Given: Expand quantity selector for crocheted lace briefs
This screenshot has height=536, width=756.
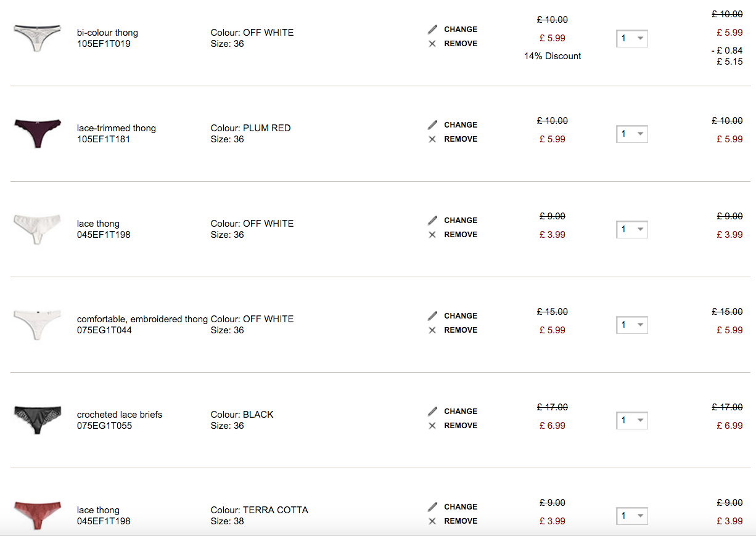Looking at the screenshot, I should (632, 420).
